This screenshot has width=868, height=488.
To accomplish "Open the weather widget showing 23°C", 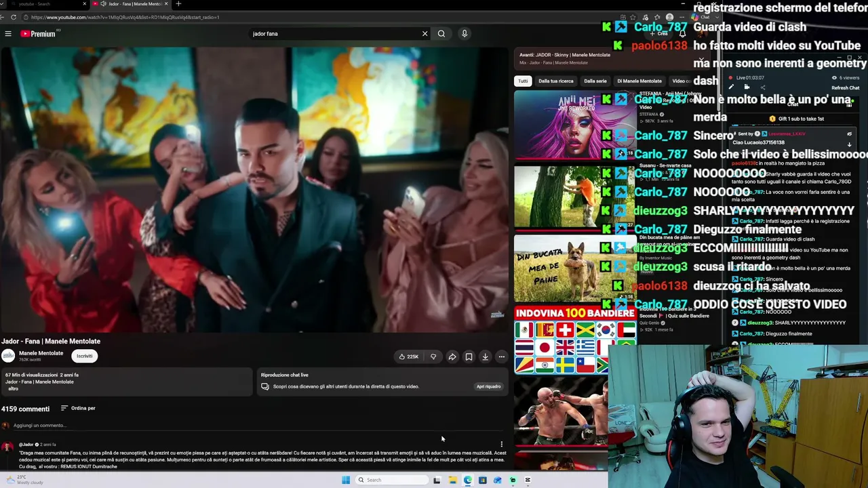I will tap(24, 479).
